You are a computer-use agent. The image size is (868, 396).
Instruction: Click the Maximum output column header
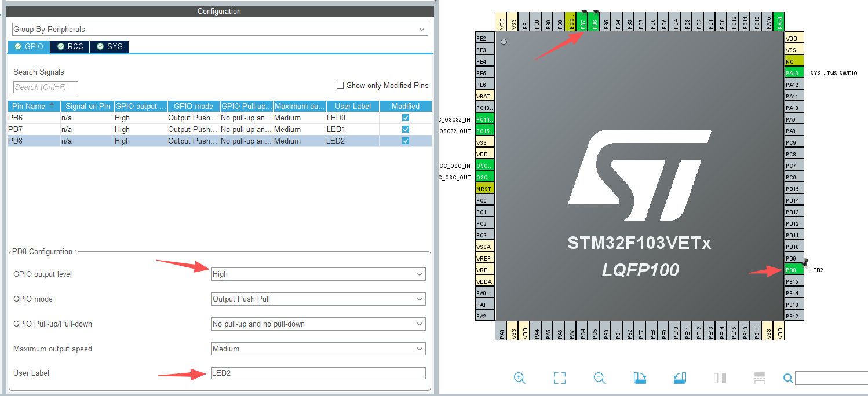tap(300, 106)
